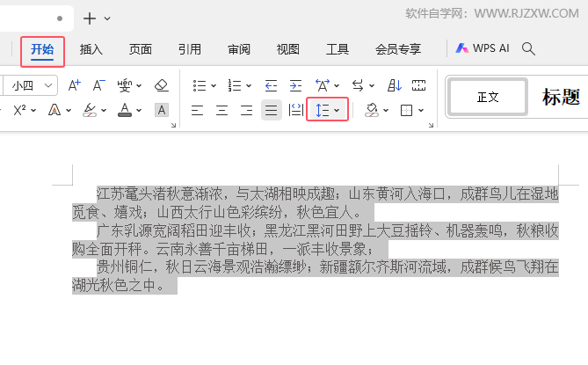Decrease font size with the A- icon
This screenshot has height=365, width=588.
click(99, 85)
